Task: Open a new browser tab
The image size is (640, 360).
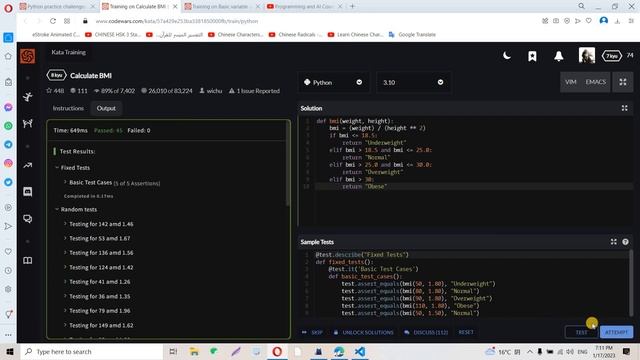Action: pyautogui.click(x=352, y=6)
